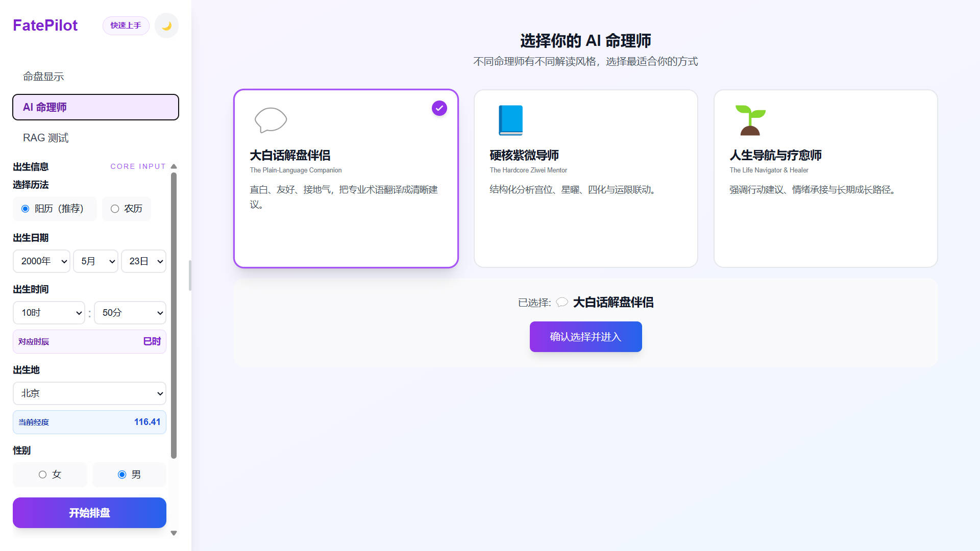Select 女 female gender option
Screen dimensions: 980x551
(43, 474)
